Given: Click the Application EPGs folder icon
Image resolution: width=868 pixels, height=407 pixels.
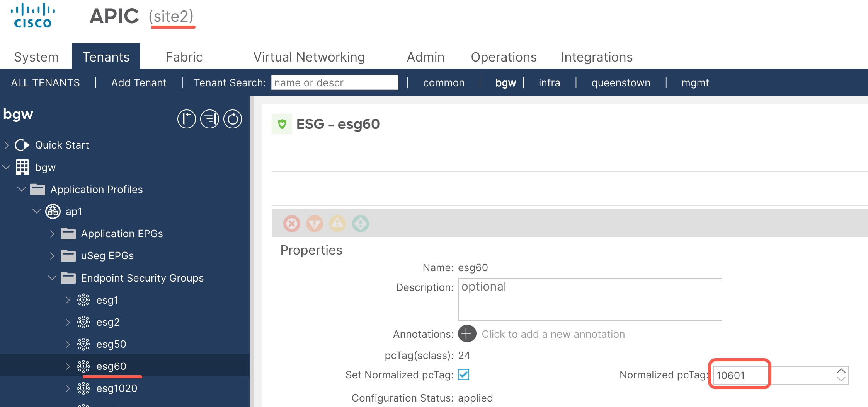Looking at the screenshot, I should tap(68, 234).
